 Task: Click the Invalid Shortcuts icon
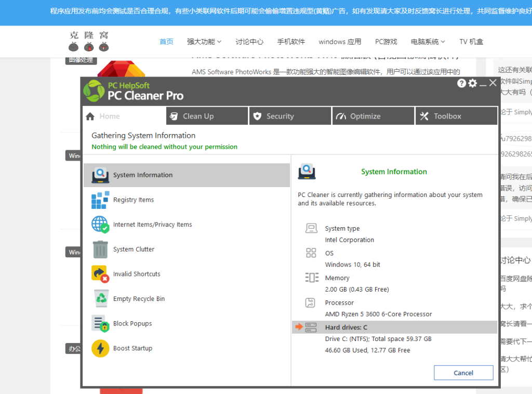100,274
